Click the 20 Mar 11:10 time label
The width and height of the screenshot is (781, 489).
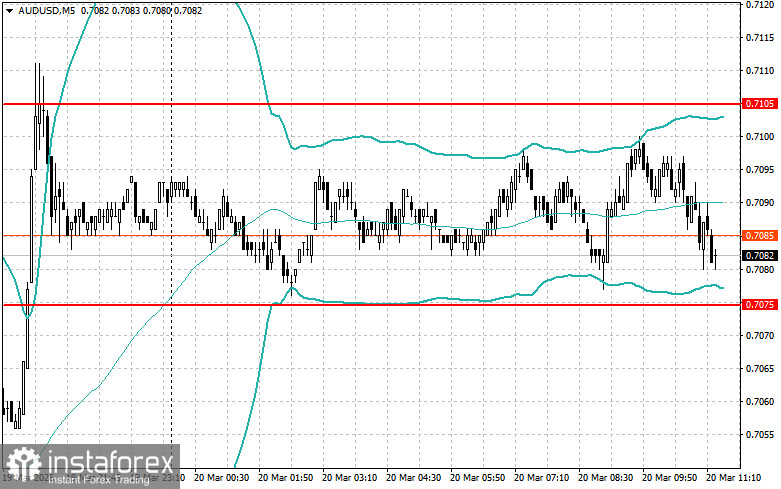click(733, 478)
